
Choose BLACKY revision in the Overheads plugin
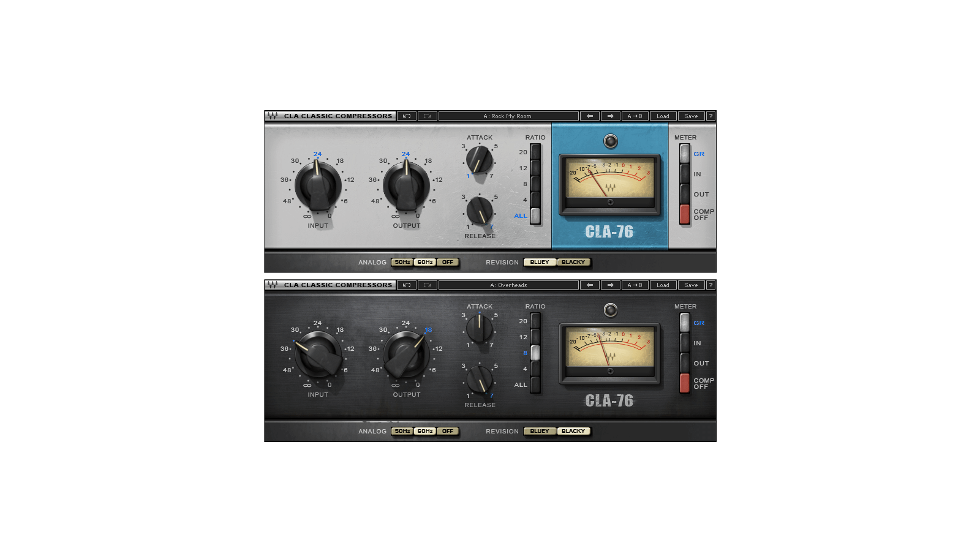[x=573, y=431]
